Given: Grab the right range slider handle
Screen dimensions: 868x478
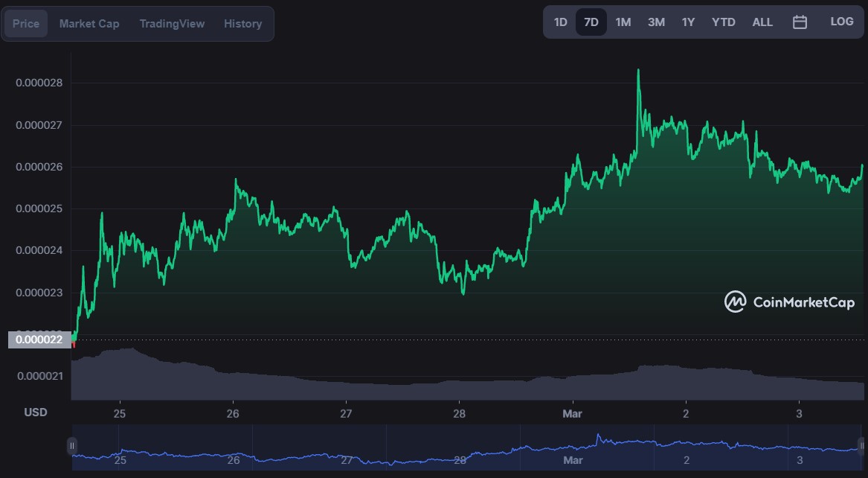Looking at the screenshot, I should coord(863,446).
